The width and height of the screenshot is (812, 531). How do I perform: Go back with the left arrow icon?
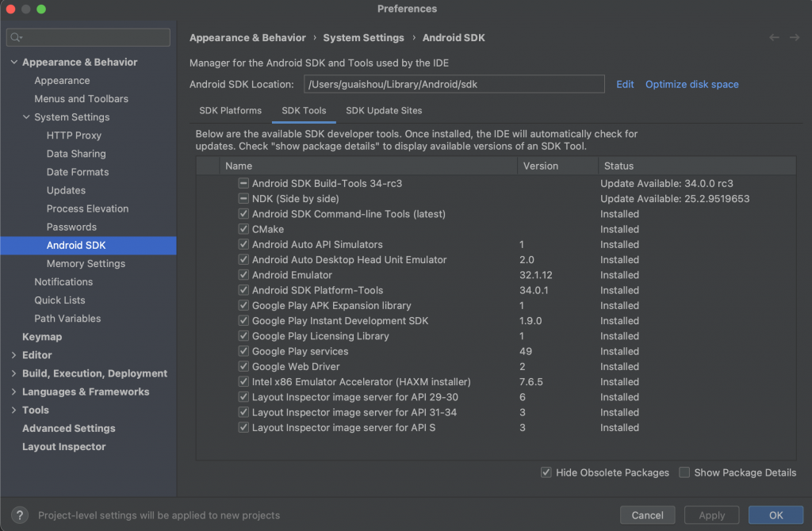(x=774, y=37)
